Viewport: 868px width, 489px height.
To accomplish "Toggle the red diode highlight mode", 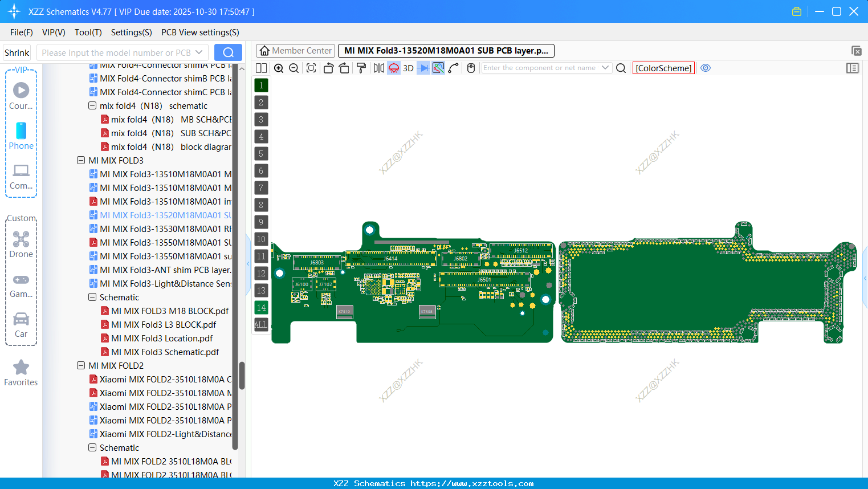I will click(393, 68).
